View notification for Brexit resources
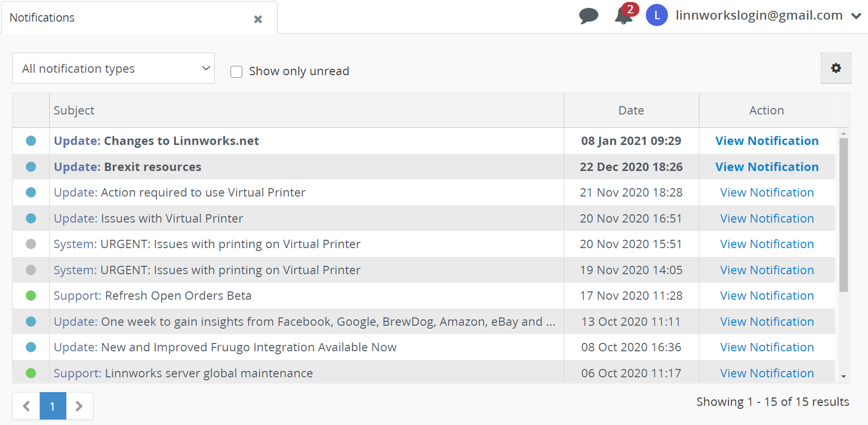Image resolution: width=868 pixels, height=425 pixels. [x=767, y=167]
